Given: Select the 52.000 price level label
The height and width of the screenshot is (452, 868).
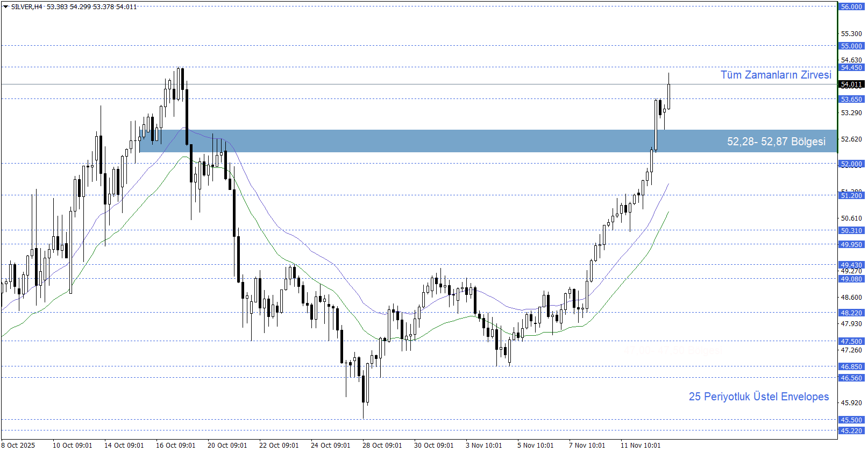Looking at the screenshot, I should [851, 164].
